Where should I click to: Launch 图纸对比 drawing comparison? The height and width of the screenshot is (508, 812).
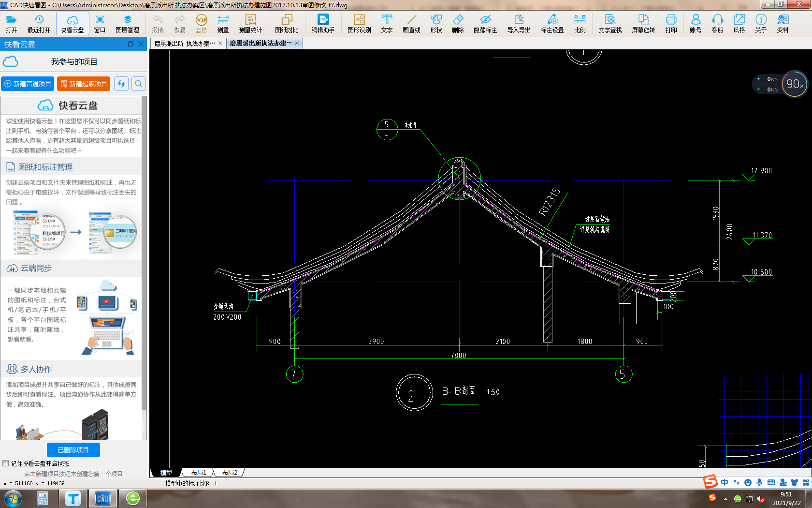(x=287, y=23)
